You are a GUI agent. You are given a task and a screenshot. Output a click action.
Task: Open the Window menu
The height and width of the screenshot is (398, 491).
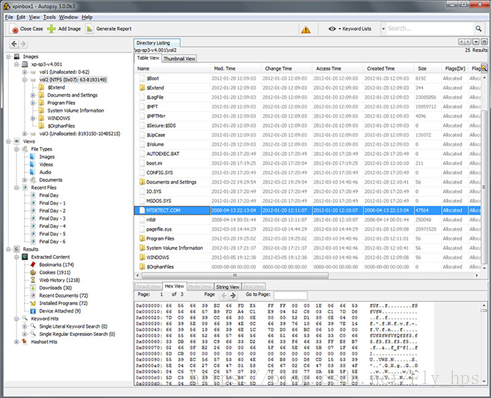pos(68,17)
